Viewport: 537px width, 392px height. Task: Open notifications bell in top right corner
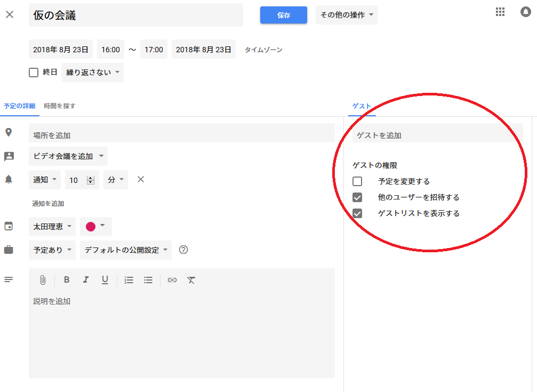pos(525,12)
